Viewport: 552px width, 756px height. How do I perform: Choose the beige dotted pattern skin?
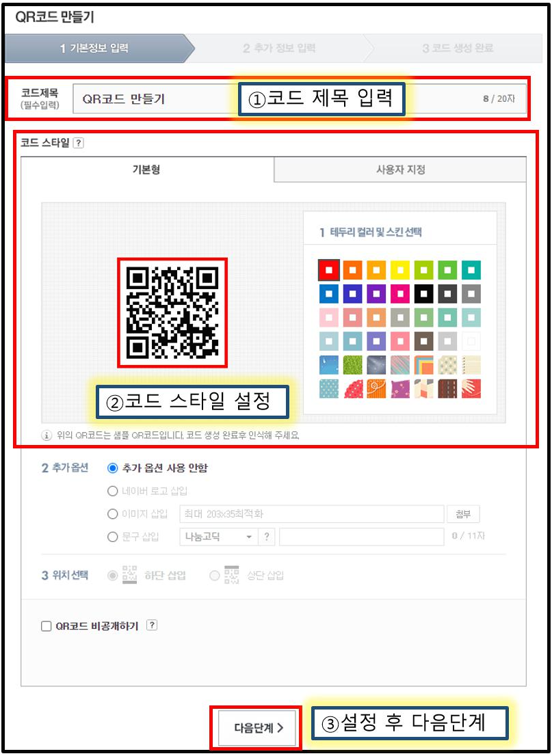(x=447, y=365)
